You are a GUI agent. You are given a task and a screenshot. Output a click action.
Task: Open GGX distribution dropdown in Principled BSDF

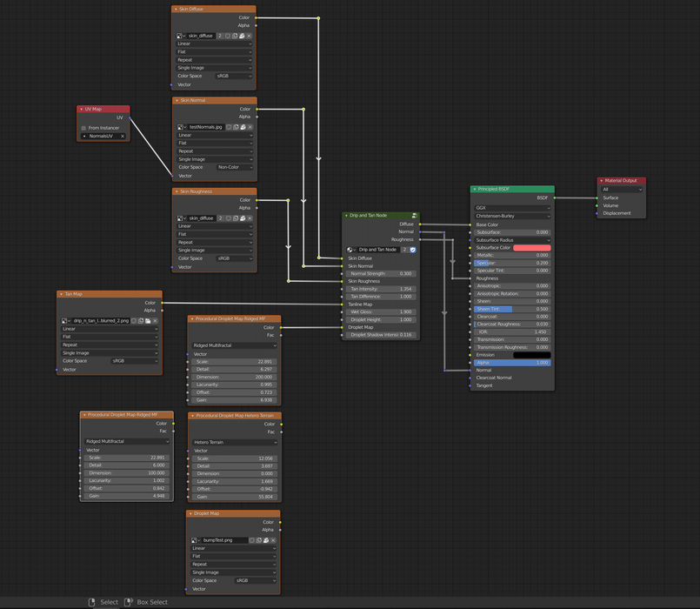click(x=512, y=208)
